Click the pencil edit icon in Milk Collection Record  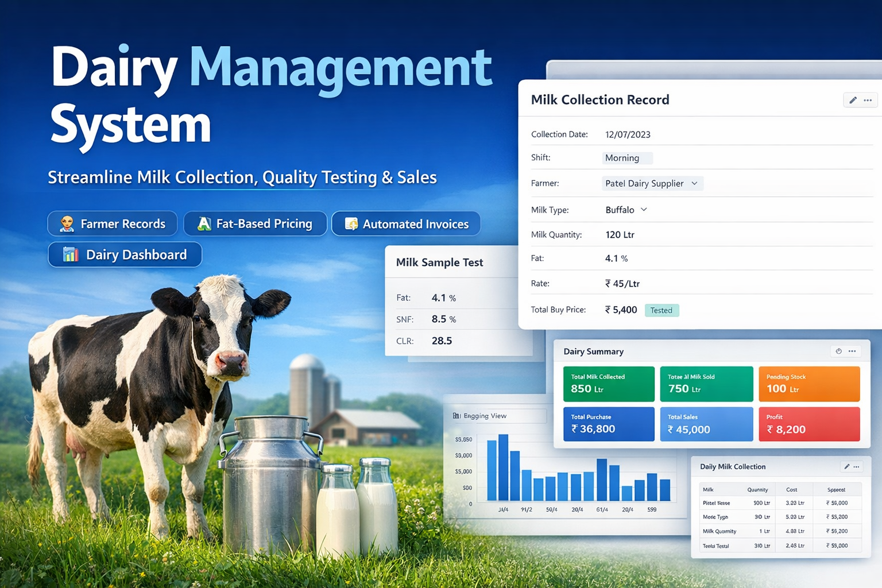click(x=853, y=100)
